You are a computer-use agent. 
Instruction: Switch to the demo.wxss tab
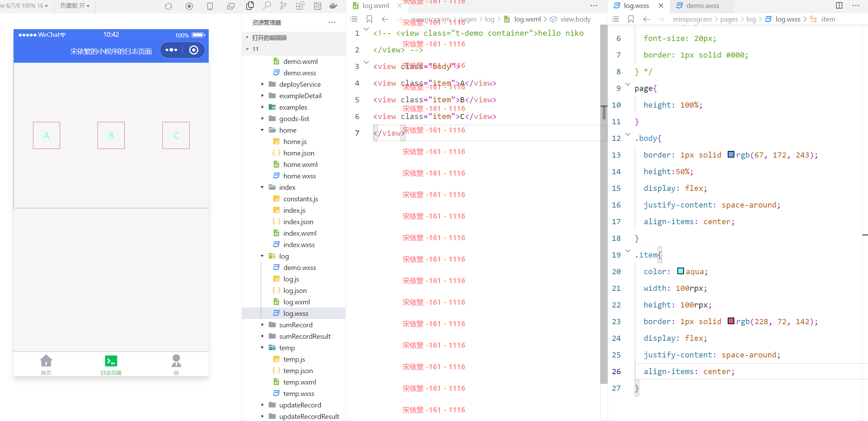pos(702,6)
